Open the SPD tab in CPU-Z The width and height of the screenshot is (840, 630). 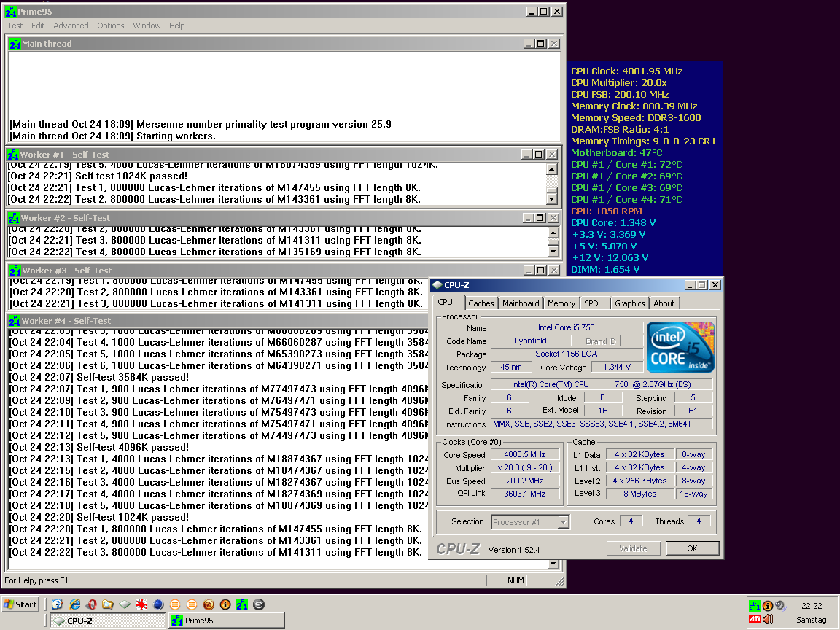coord(591,303)
